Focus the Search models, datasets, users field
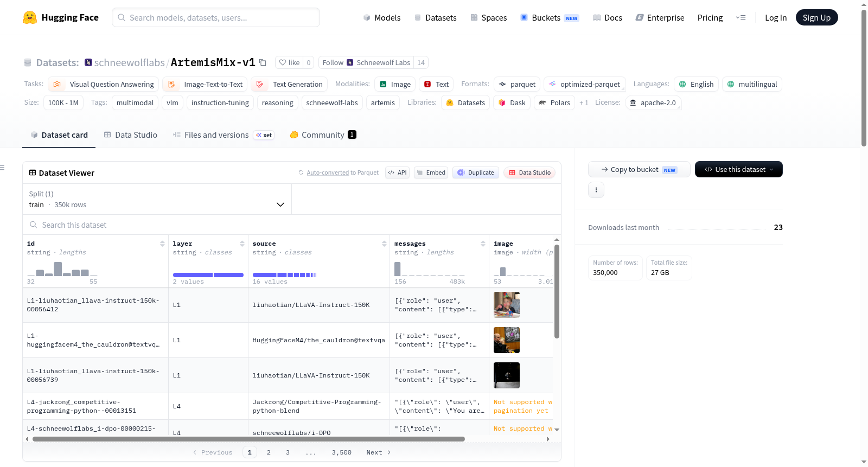Image resolution: width=868 pixels, height=467 pixels. (x=216, y=17)
